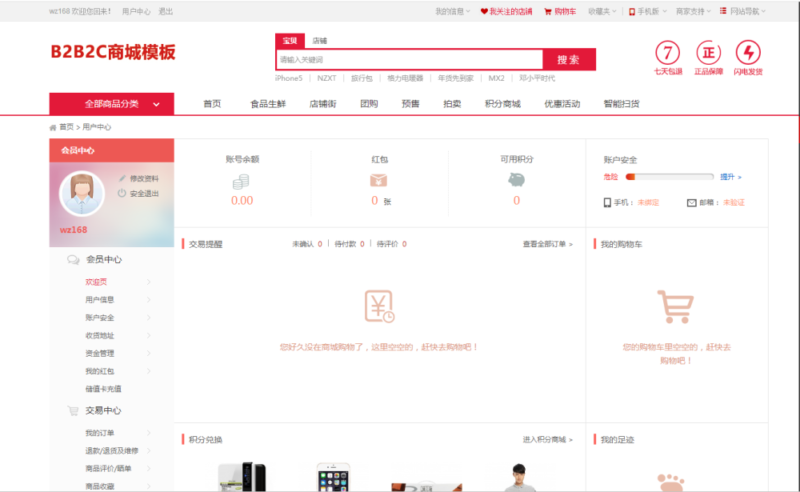Click the iPhone product thumbnail in 积分兑换
The width and height of the screenshot is (800, 492).
tap(334, 477)
